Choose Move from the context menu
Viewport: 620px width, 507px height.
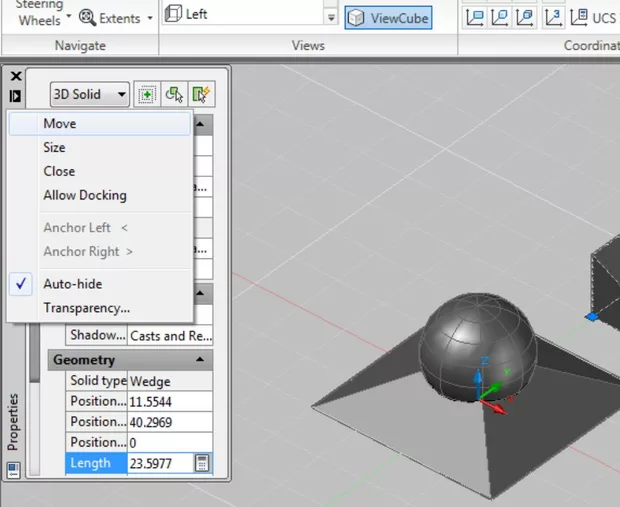[x=60, y=124]
